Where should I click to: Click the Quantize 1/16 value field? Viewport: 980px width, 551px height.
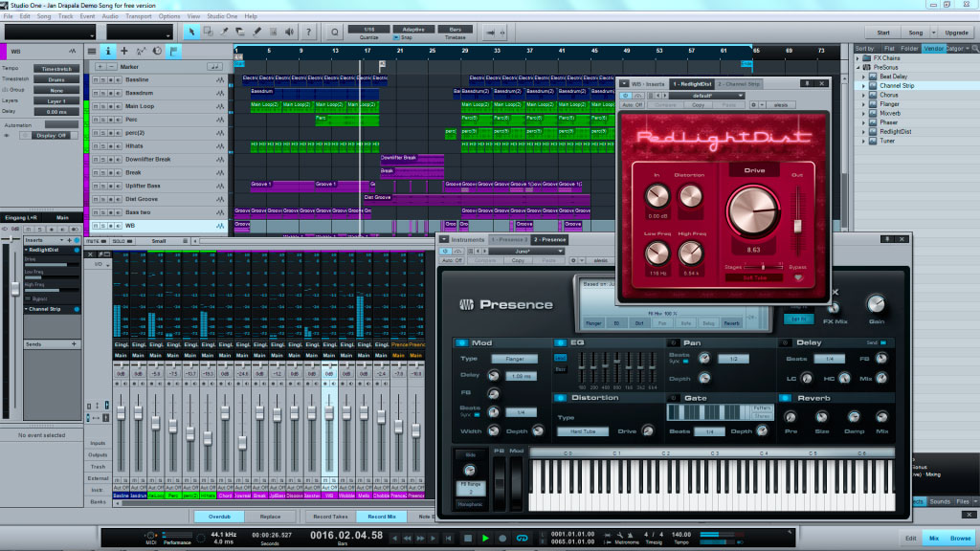tap(368, 30)
